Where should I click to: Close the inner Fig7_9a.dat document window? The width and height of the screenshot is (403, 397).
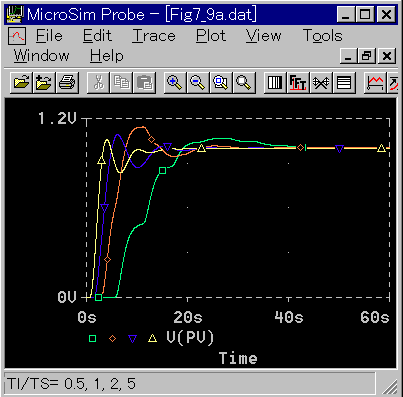point(386,56)
